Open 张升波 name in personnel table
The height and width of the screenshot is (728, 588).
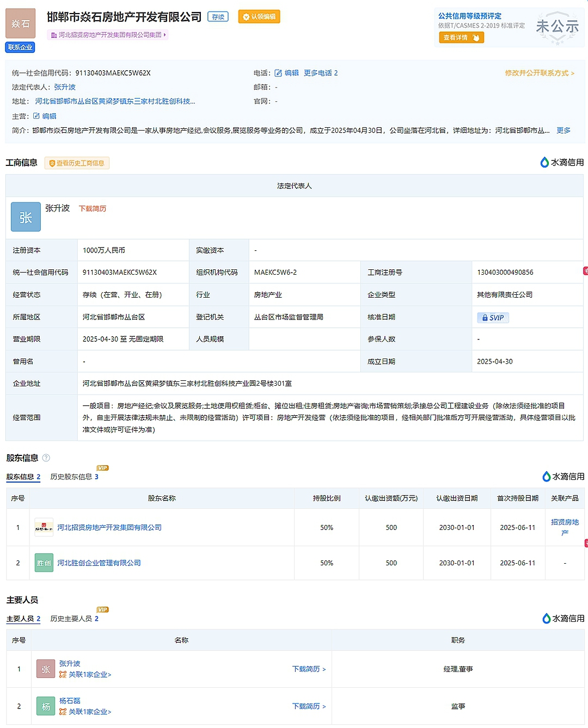[x=70, y=664]
